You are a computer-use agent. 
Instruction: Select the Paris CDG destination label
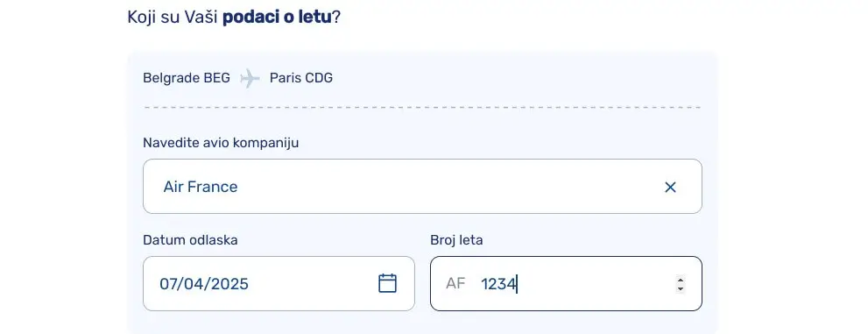point(301,78)
